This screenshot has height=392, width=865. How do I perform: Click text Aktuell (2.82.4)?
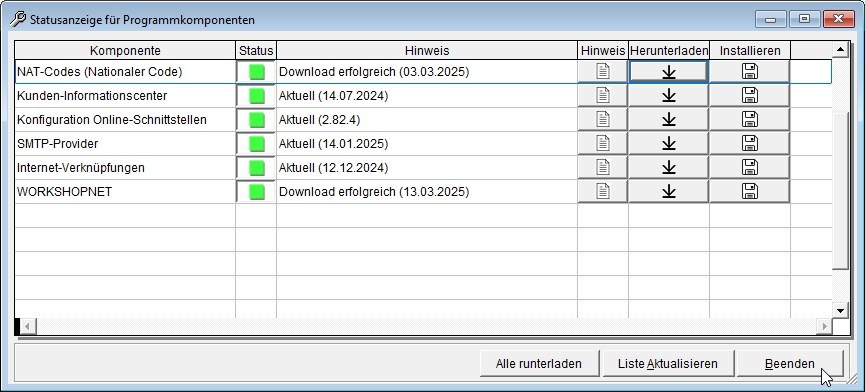click(x=319, y=120)
